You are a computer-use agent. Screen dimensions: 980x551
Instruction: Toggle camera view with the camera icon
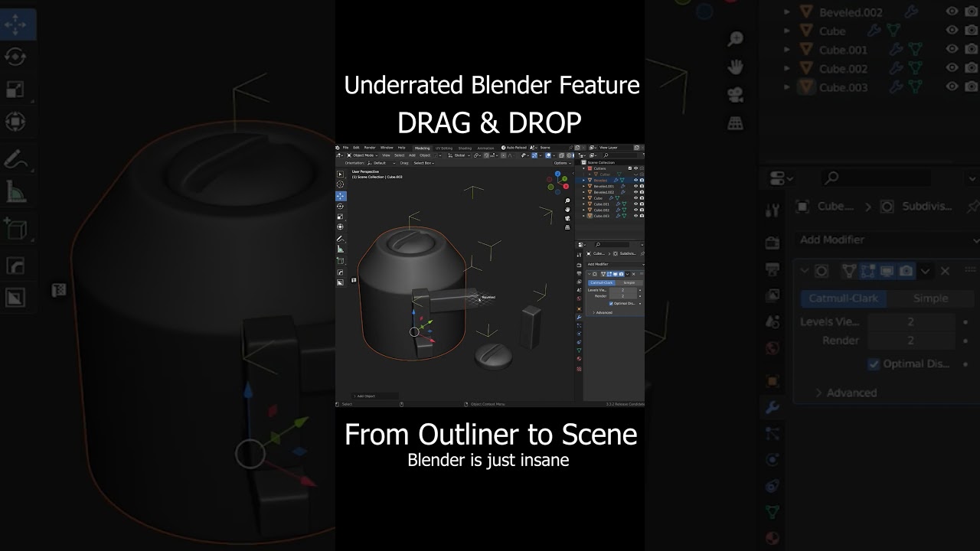tap(567, 218)
